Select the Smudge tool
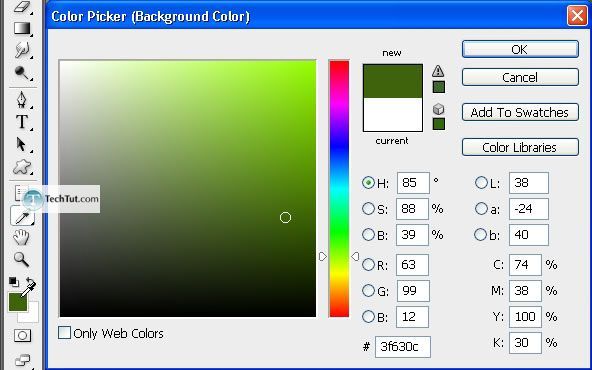The height and width of the screenshot is (370, 592). pyautogui.click(x=22, y=50)
